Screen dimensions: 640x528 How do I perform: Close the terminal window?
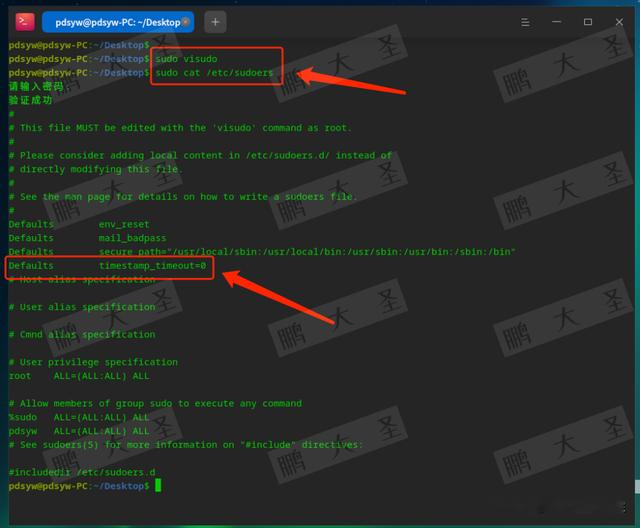click(x=619, y=22)
